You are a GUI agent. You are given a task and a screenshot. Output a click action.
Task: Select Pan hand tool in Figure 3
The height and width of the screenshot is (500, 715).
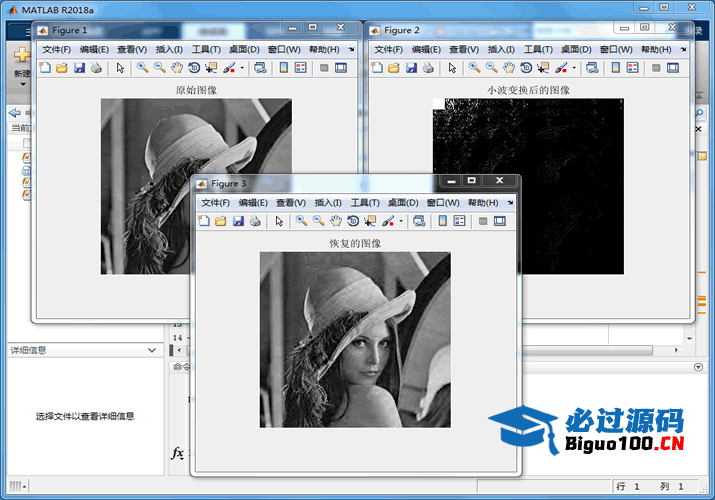pyautogui.click(x=336, y=222)
